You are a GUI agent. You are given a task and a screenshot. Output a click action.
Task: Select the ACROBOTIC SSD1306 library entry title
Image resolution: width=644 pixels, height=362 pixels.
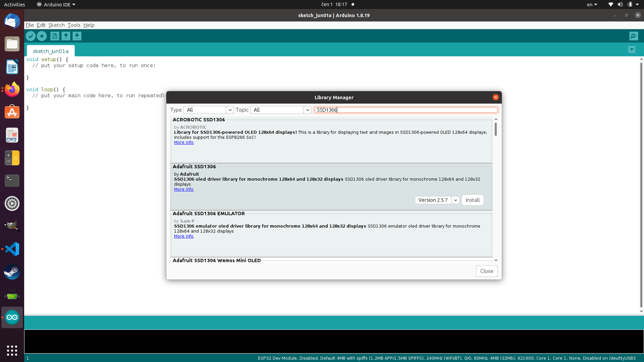pyautogui.click(x=199, y=120)
